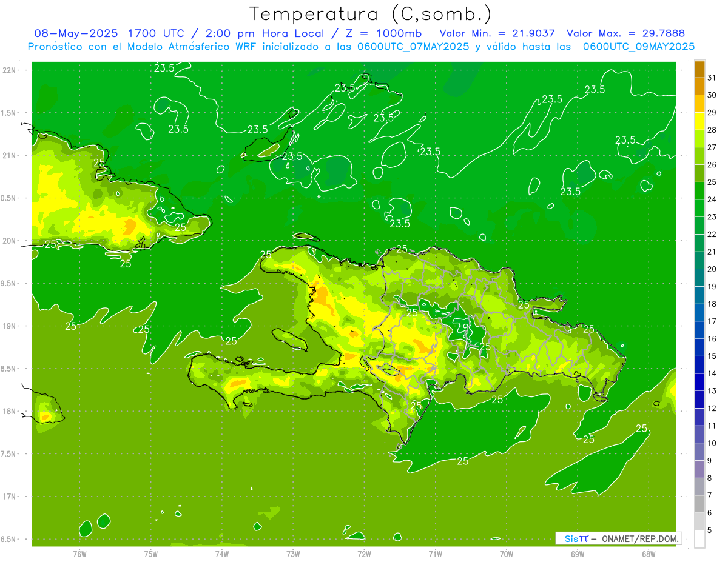Click "Valor Min. = 21.9037" text
Screen dimensions: 728x562
click(x=498, y=33)
